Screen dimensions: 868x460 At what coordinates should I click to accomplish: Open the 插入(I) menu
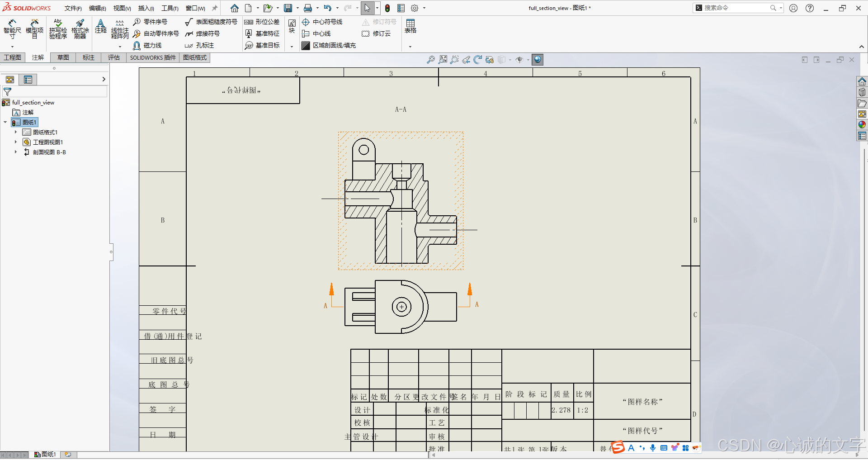click(x=146, y=8)
